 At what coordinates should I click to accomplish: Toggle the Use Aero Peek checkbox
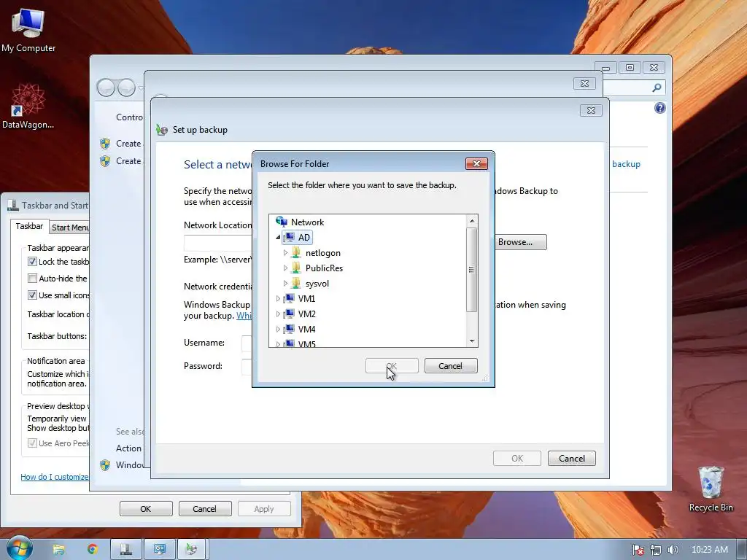pyautogui.click(x=32, y=443)
